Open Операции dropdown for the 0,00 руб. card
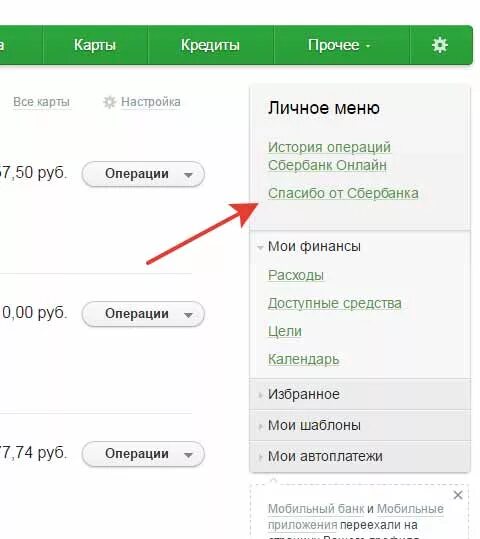The image size is (480, 539). tap(143, 314)
